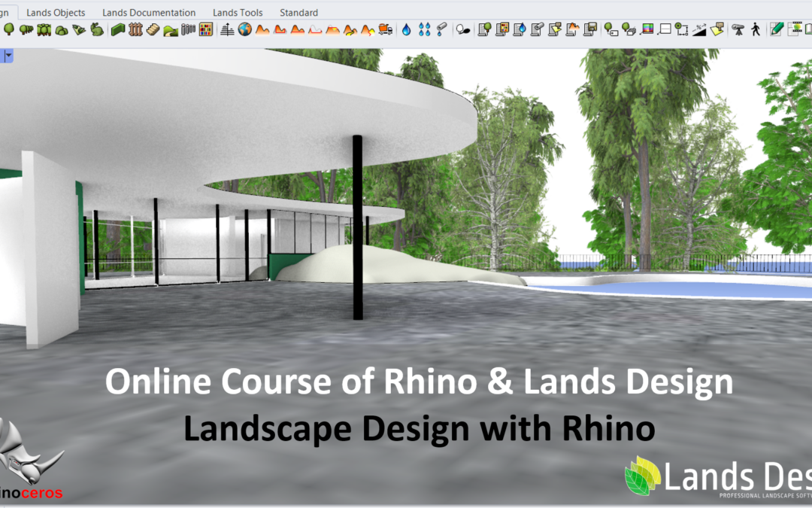Click the ground cover tool icon
The image size is (812, 508).
(79, 29)
